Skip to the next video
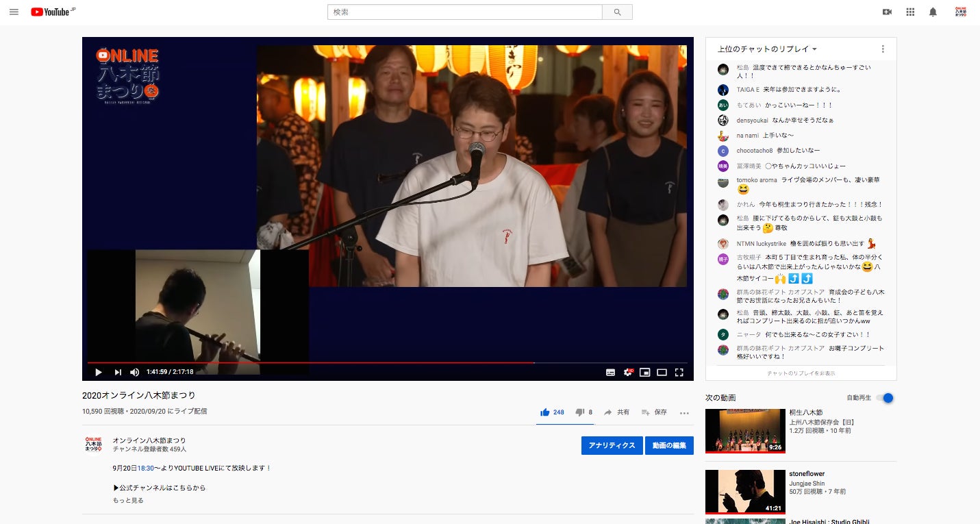The width and height of the screenshot is (980, 524). point(118,372)
